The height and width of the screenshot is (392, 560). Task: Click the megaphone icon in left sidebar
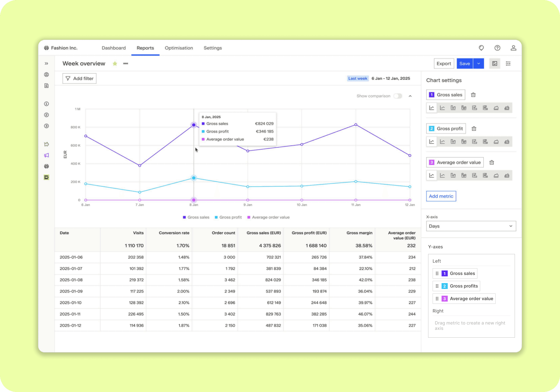[46, 155]
